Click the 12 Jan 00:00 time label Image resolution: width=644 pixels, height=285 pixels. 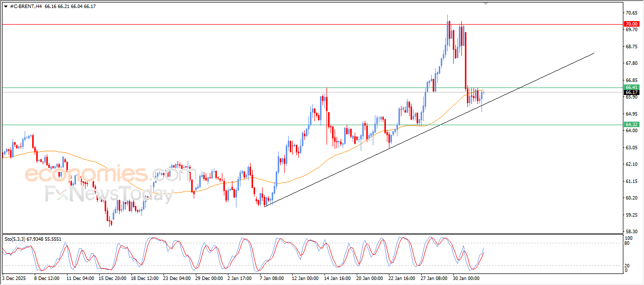[306, 278]
